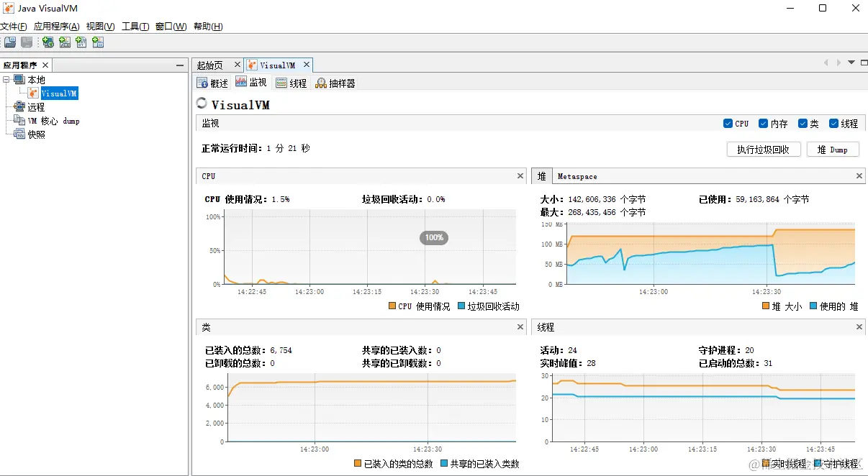Click the scroll tabs left arrow
868x476 pixels.
coord(826,63)
